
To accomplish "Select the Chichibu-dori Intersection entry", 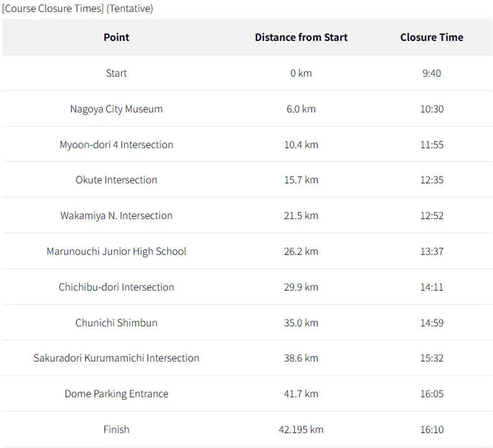I will click(116, 287).
